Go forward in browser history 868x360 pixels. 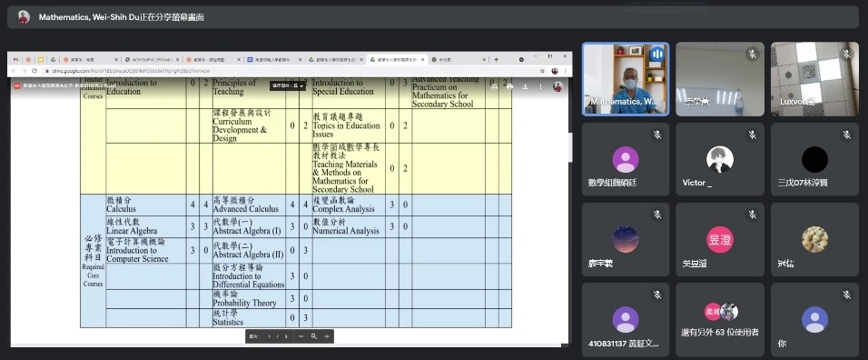[24, 71]
